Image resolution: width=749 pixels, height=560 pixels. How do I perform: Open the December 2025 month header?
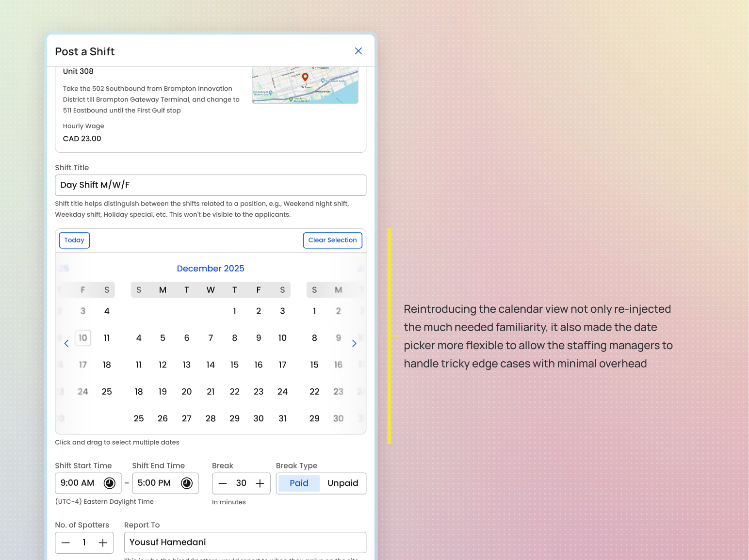click(211, 268)
